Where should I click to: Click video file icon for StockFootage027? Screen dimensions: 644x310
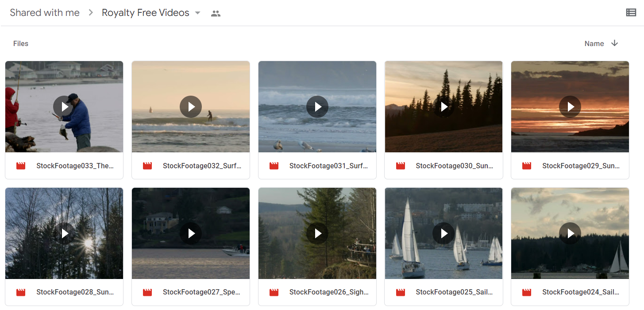coord(147,292)
